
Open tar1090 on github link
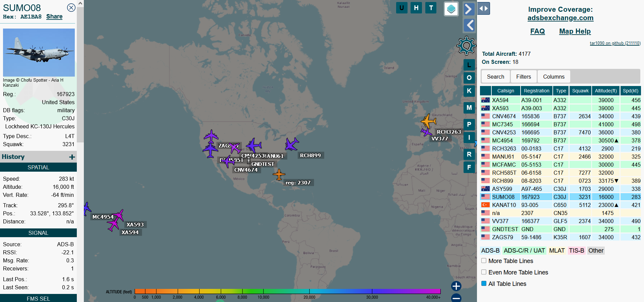tap(615, 43)
